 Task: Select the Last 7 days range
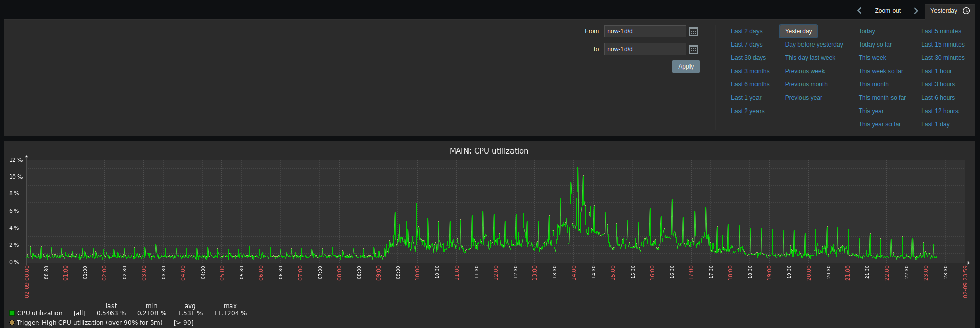click(x=746, y=45)
